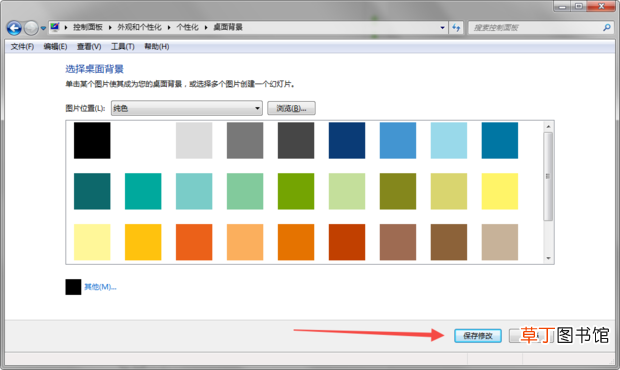Click the 桌面背景 breadcrumb

coord(228,27)
